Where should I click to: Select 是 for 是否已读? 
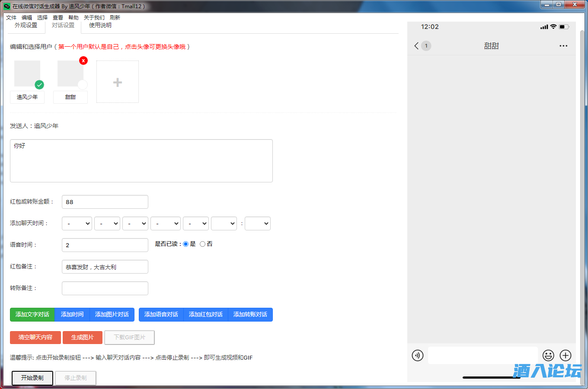point(186,244)
